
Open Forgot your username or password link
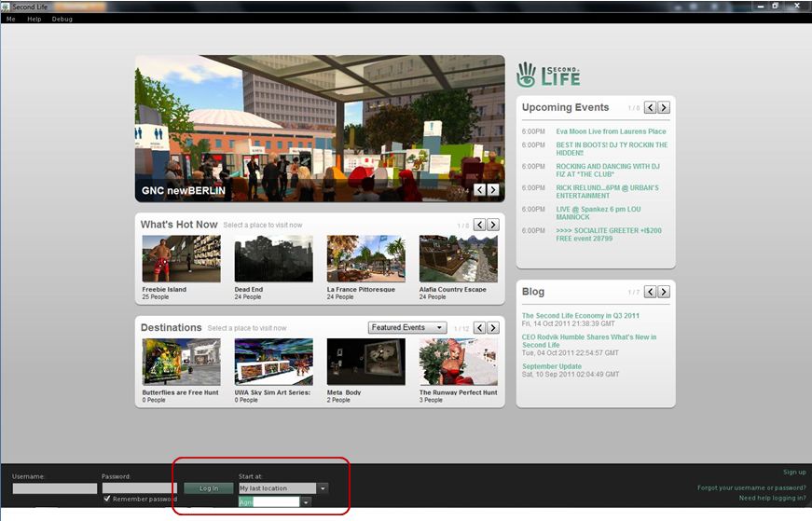pyautogui.click(x=751, y=487)
